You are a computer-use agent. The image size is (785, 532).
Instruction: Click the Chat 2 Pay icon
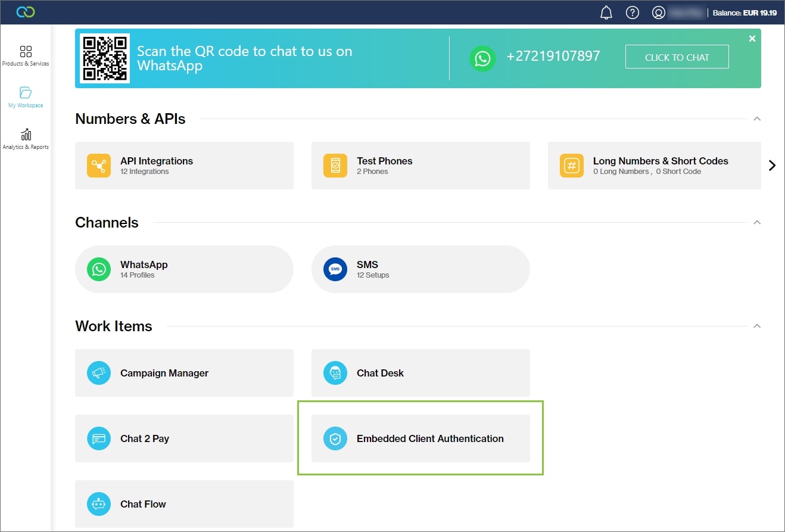tap(99, 438)
